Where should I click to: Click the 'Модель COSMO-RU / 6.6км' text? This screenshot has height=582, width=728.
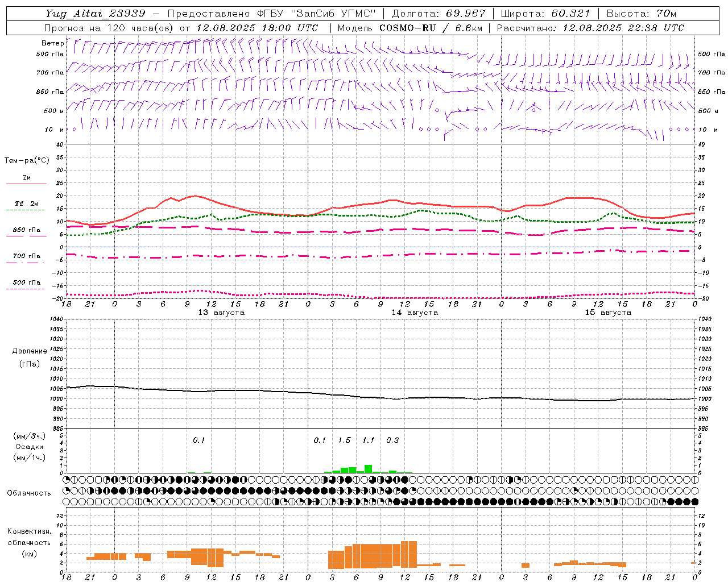[x=410, y=28]
